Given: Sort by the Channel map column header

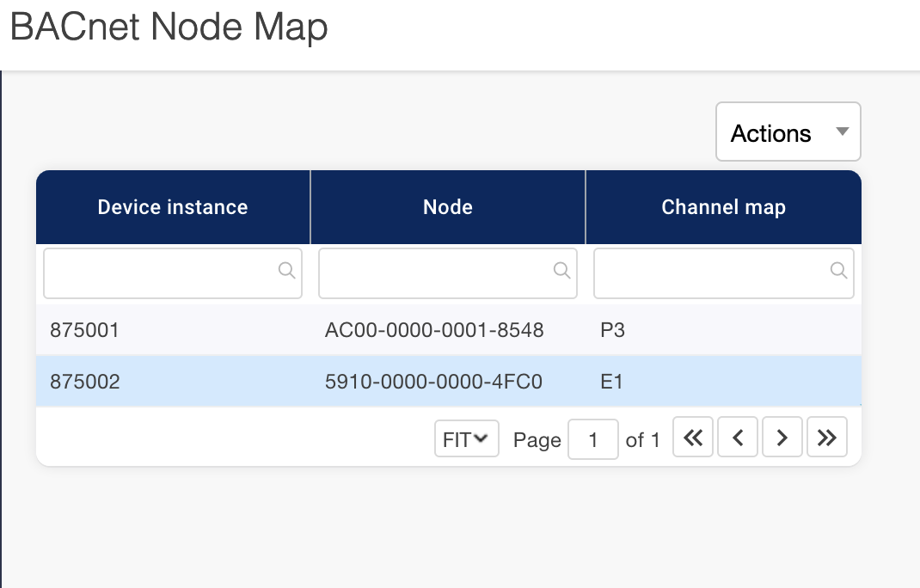Looking at the screenshot, I should (723, 207).
